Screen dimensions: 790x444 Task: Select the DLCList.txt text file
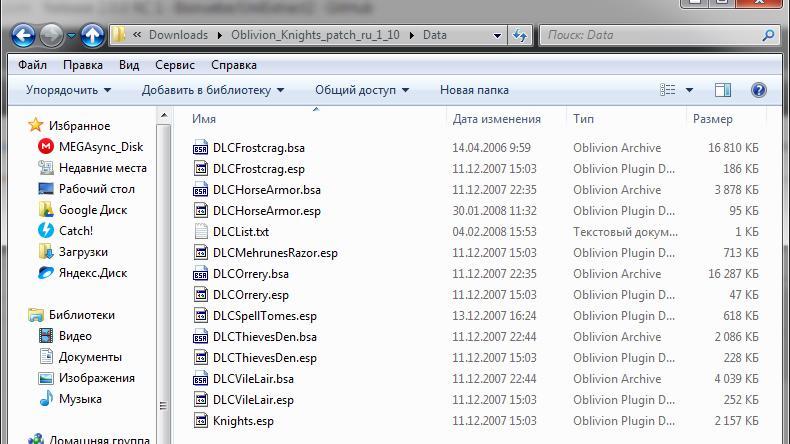(240, 232)
